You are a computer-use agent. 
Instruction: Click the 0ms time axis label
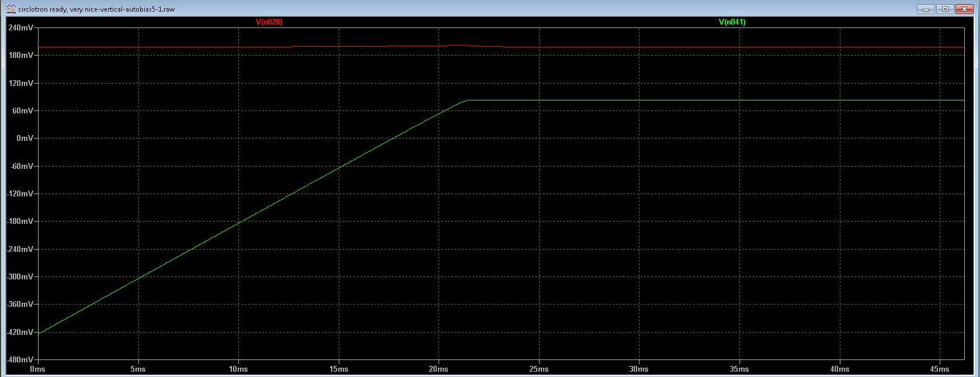(x=37, y=369)
